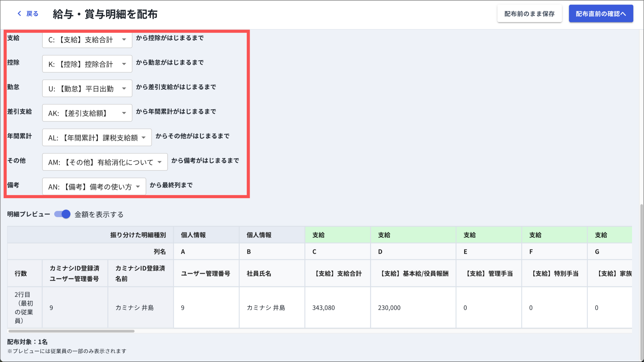This screenshot has width=644, height=362.
Task: Click arrow on その他 有給消化について dropdown
Action: point(160,162)
